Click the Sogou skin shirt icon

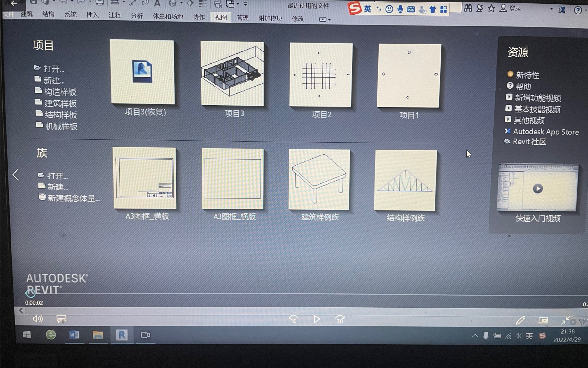point(433,10)
